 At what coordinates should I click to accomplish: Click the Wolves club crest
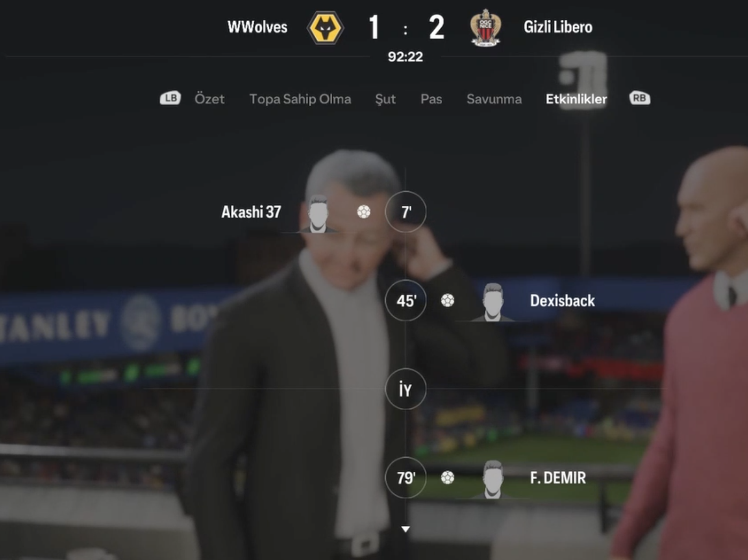tap(325, 28)
